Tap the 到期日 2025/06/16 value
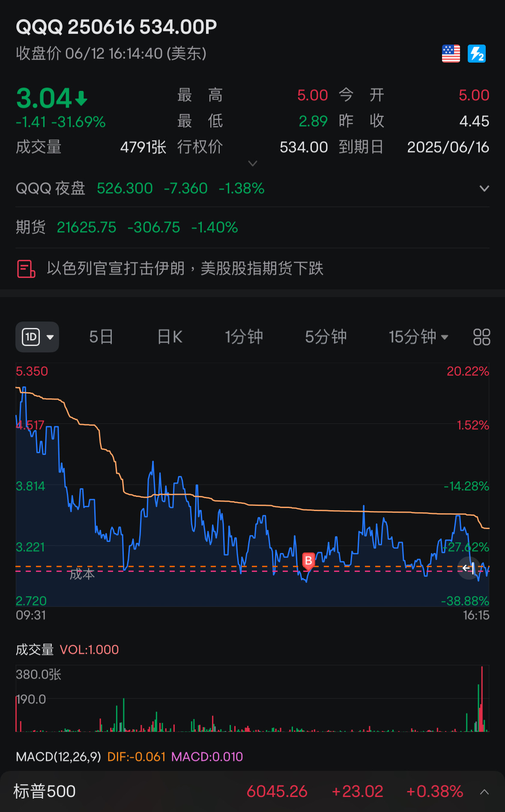 coord(448,147)
